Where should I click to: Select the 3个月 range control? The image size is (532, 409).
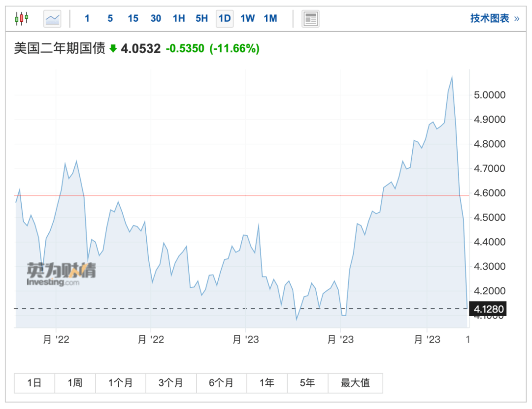pos(171,383)
